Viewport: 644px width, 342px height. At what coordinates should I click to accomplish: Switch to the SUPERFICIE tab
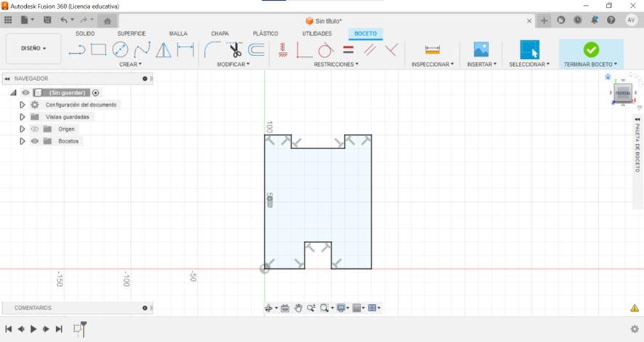(x=132, y=33)
